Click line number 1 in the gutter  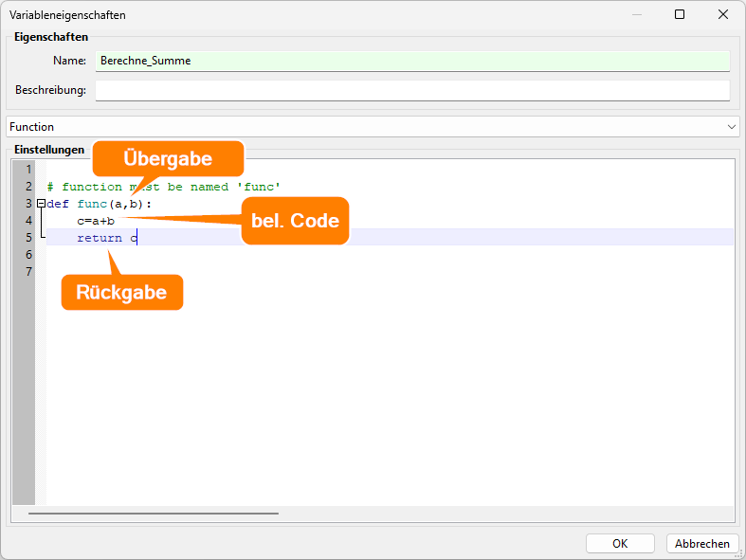(29, 170)
